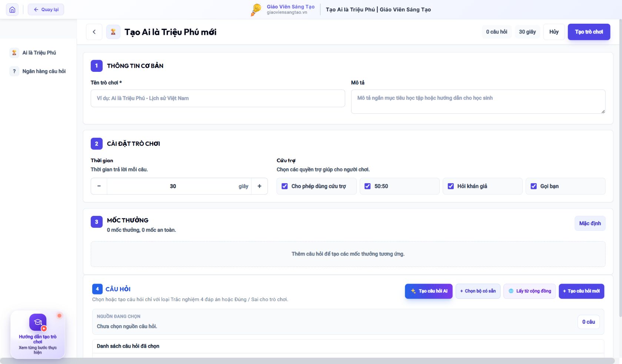Click the Tạo trò chơi button
622x364 pixels.
[x=589, y=32]
